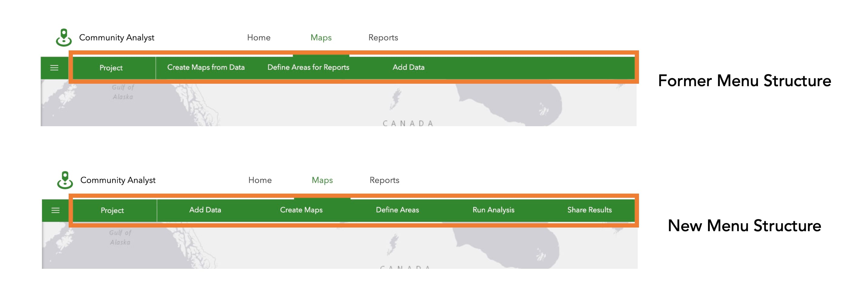Open Reports tab in former menu layout
Viewport: 868px width, 304px height.
point(383,37)
